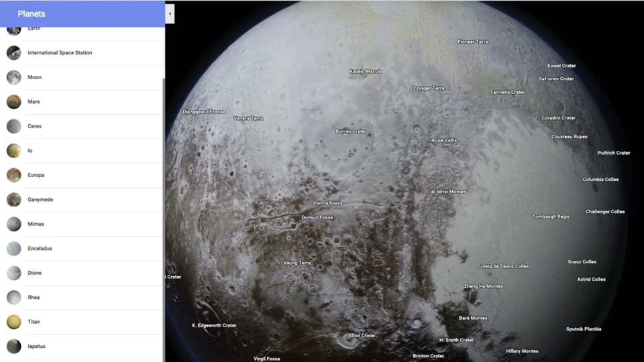The image size is (644, 362).
Task: Click the Dumuzi Fossa label
Action: pyautogui.click(x=317, y=217)
